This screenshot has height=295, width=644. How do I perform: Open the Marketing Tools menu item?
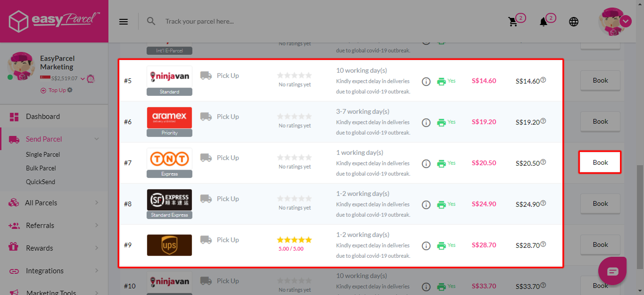click(x=54, y=293)
